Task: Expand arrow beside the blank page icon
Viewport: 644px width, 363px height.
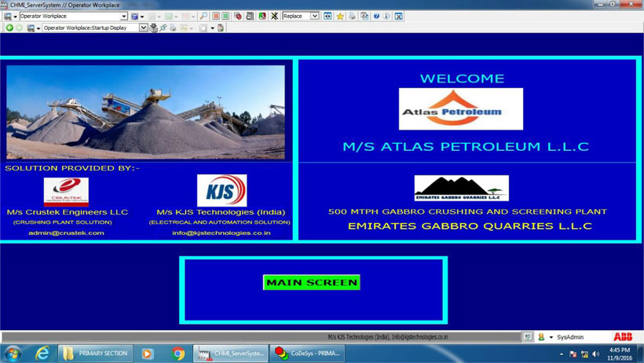Action: click(x=212, y=28)
